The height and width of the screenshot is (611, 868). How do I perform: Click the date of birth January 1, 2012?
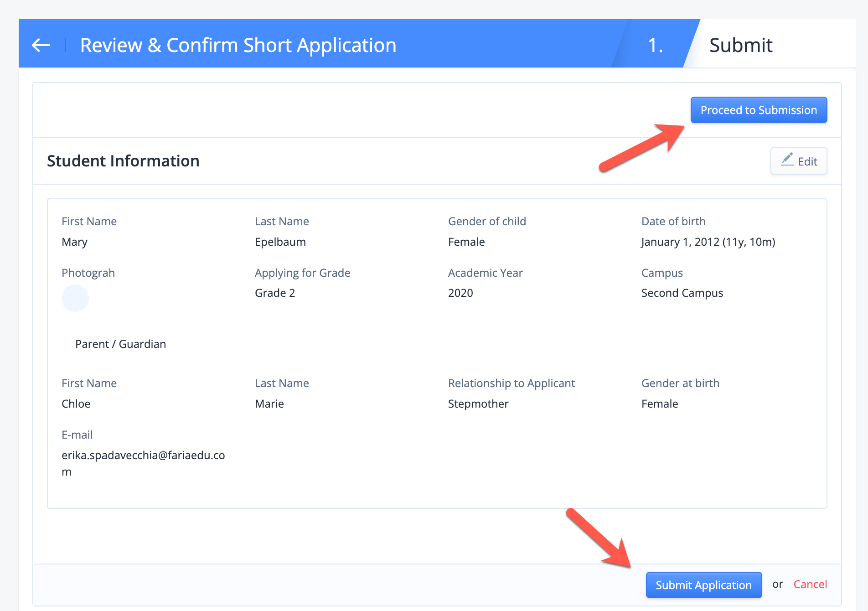[x=708, y=242]
